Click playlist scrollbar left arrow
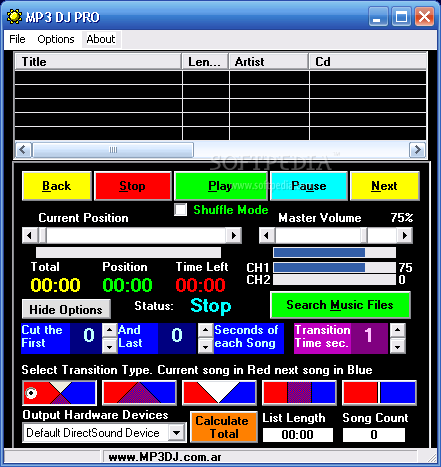The image size is (441, 467). coord(23,150)
